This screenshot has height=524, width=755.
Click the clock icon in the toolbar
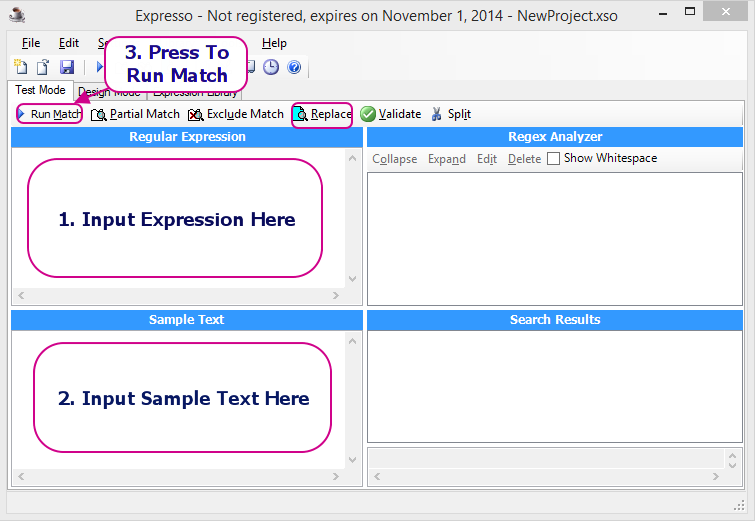coord(271,67)
